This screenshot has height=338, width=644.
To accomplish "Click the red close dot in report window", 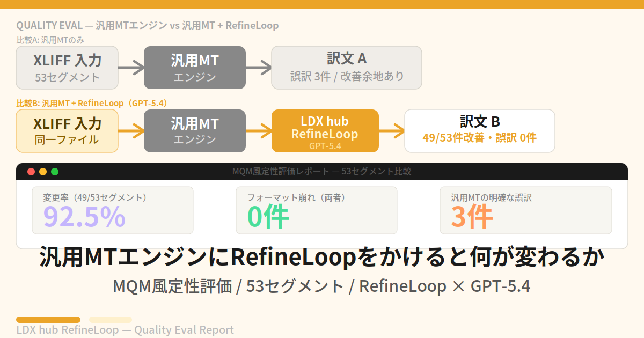I will point(31,172).
